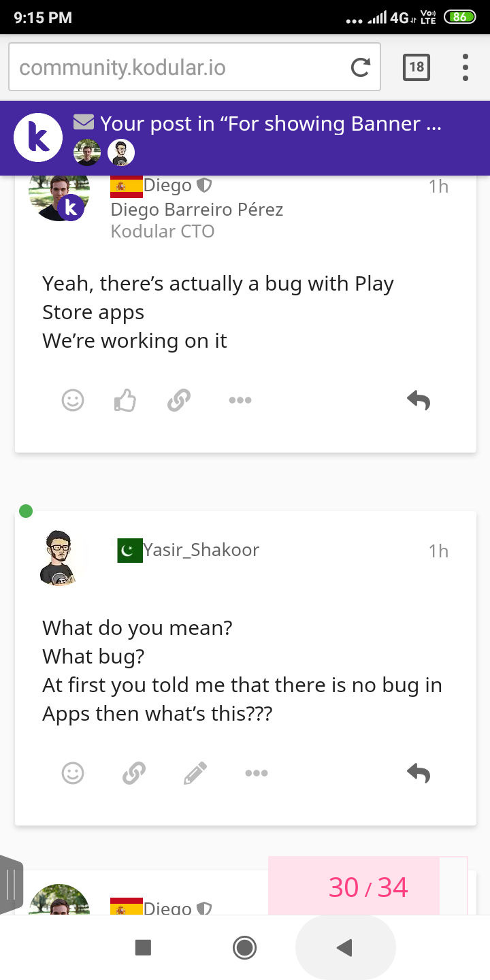
Task: Open Yasir_Shakoor's avatar thumbnail
Action: [x=60, y=558]
